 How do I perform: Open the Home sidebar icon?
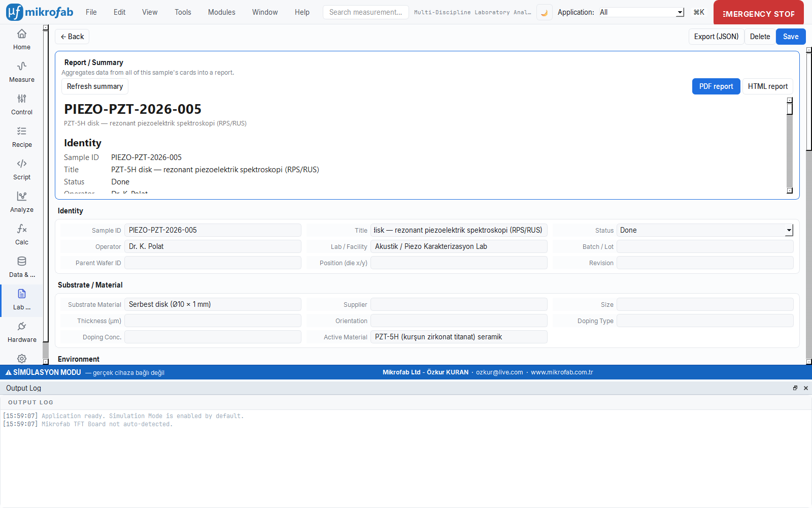[21, 40]
